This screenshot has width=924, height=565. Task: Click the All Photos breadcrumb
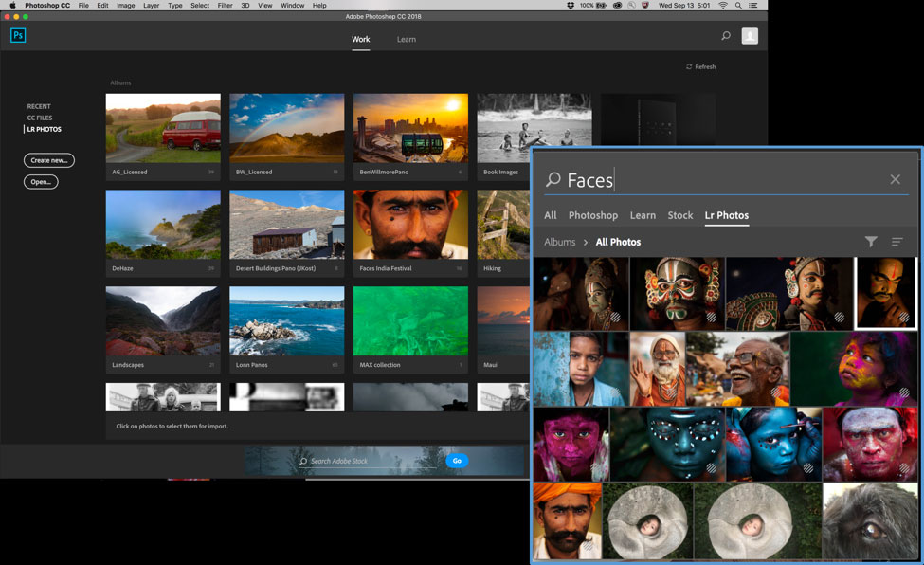618,242
